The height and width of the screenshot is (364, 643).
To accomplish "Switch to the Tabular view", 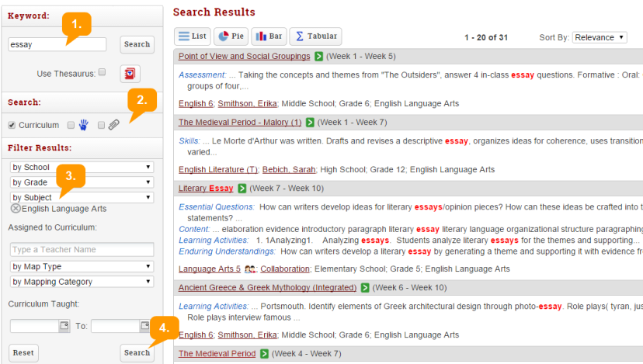I will coord(315,36).
